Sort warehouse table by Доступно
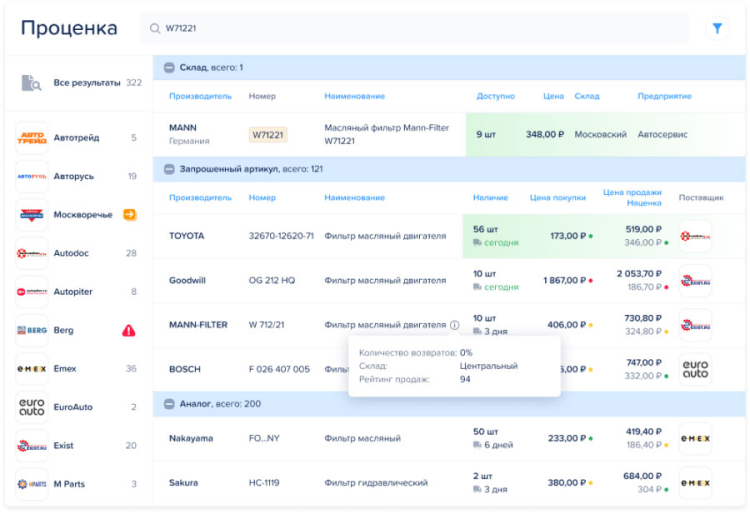The width and height of the screenshot is (750, 514). (496, 96)
